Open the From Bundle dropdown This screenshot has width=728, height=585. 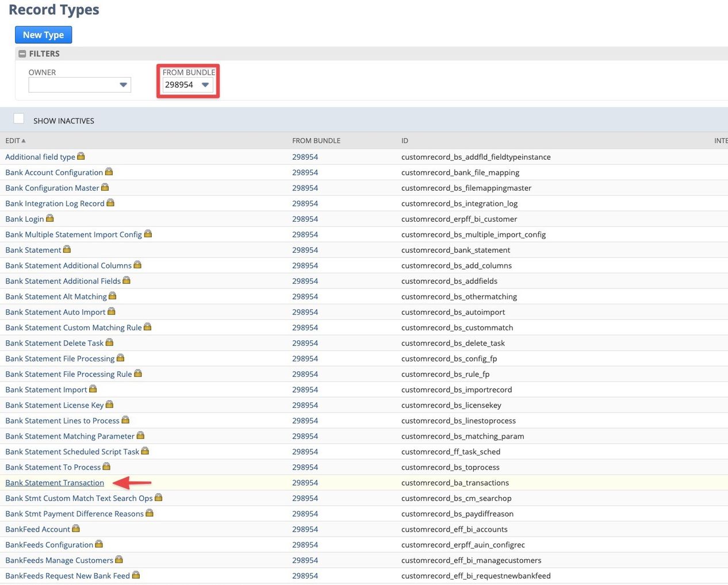[188, 84]
